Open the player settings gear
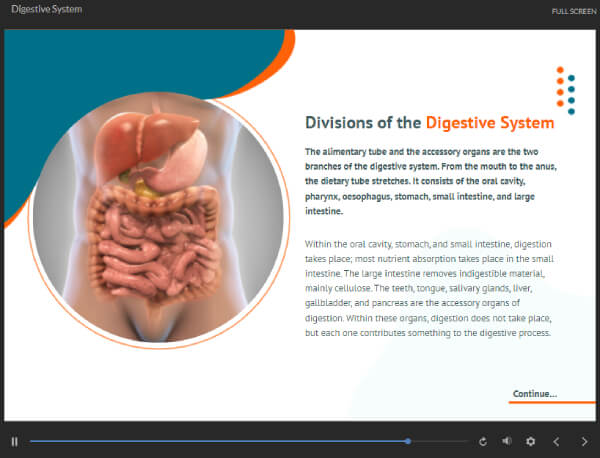Screen dimensions: 600x458 click(x=531, y=441)
